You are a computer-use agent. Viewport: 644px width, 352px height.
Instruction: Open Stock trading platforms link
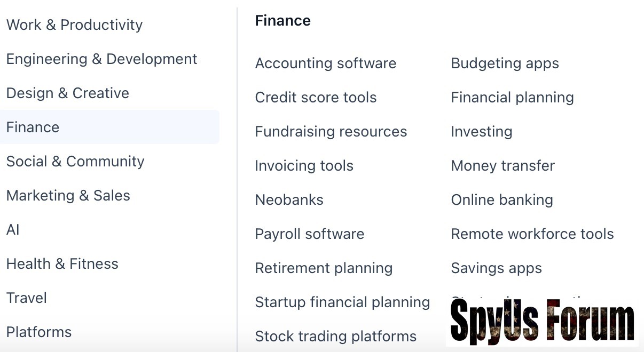coord(335,337)
